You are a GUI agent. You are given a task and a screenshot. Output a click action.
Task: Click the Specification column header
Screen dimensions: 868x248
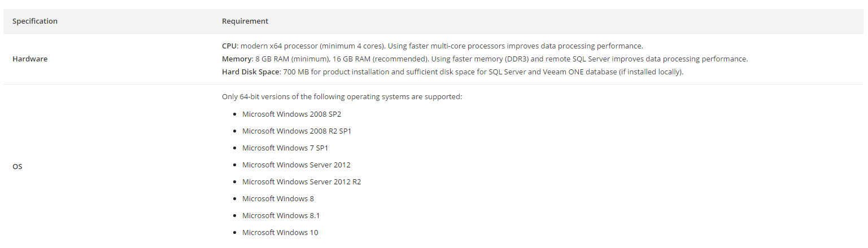click(x=35, y=21)
